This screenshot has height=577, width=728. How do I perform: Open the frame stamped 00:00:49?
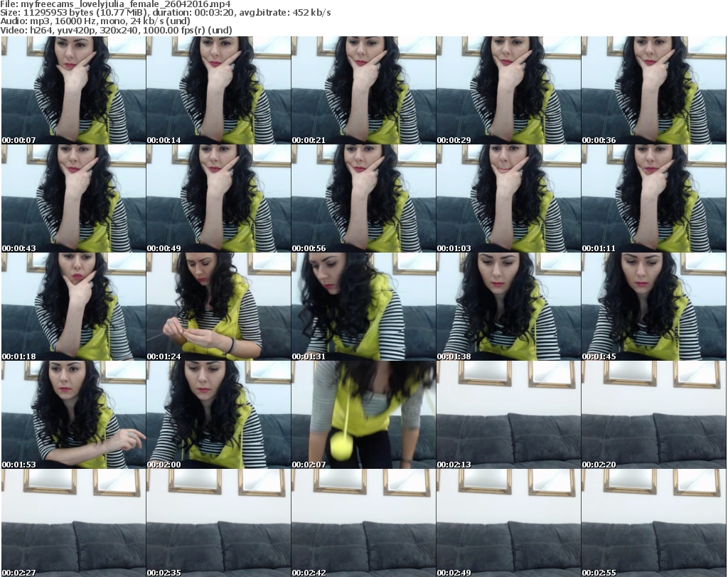click(x=219, y=198)
